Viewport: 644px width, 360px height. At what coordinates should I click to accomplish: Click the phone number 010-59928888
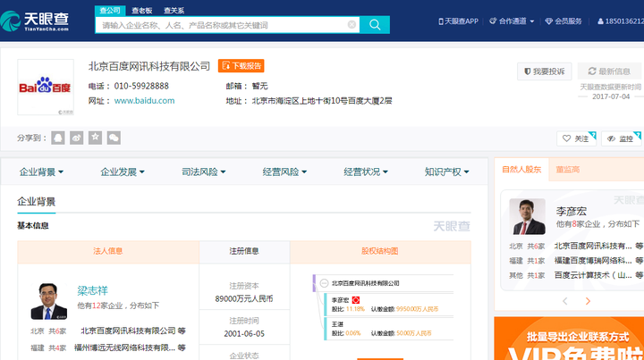point(141,86)
